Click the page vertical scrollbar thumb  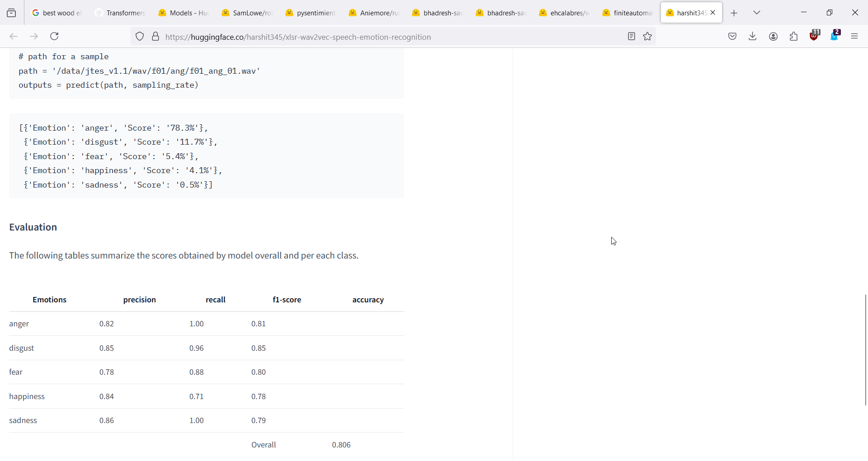tap(865, 350)
